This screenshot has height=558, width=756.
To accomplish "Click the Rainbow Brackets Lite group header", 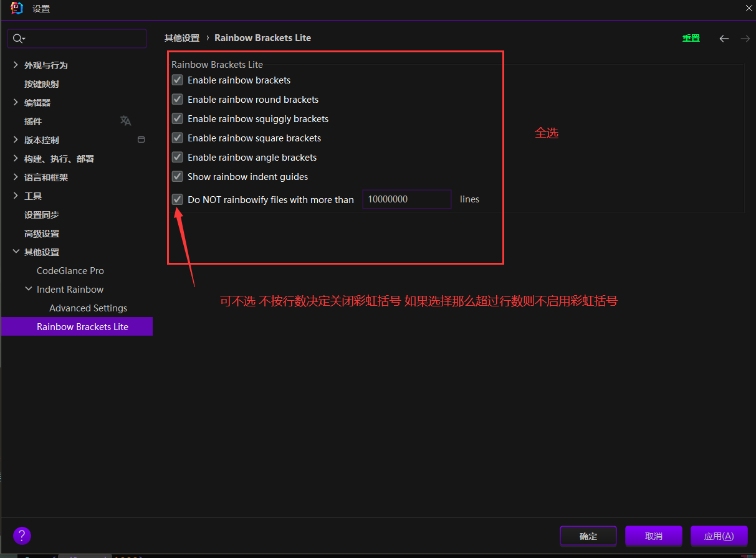I will (217, 64).
